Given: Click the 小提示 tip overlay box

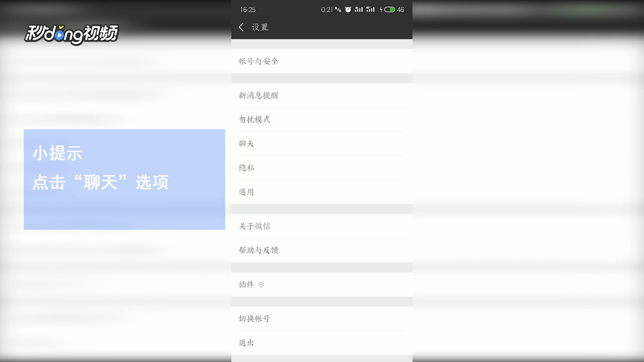Looking at the screenshot, I should (124, 179).
